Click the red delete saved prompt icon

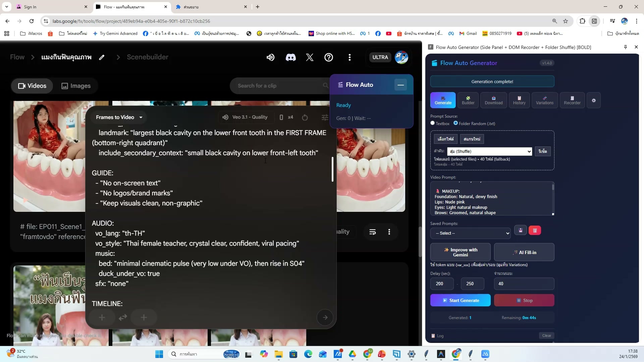(535, 231)
